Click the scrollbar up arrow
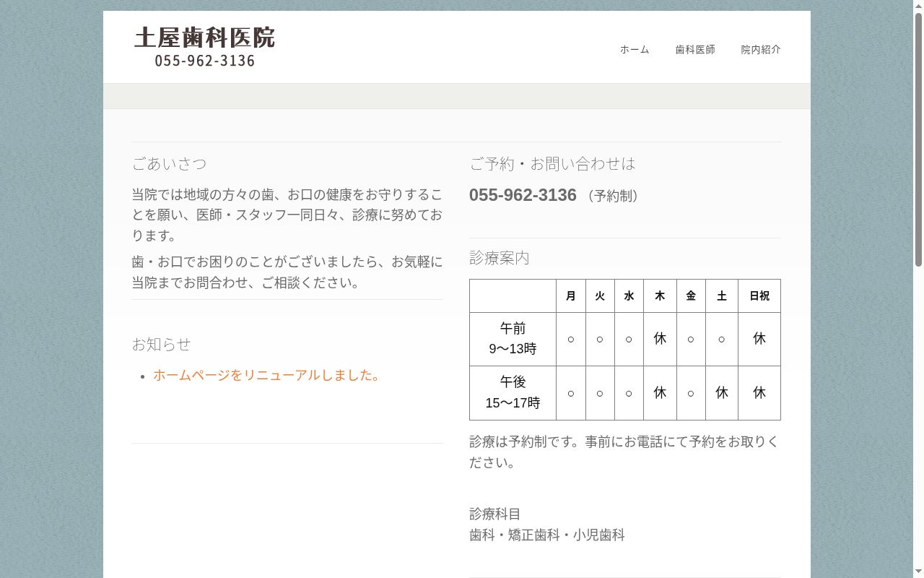The height and width of the screenshot is (578, 924). point(918,6)
